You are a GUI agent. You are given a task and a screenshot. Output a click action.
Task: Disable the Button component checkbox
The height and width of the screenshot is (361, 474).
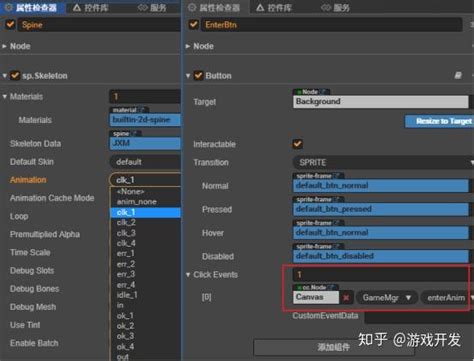[x=198, y=75]
